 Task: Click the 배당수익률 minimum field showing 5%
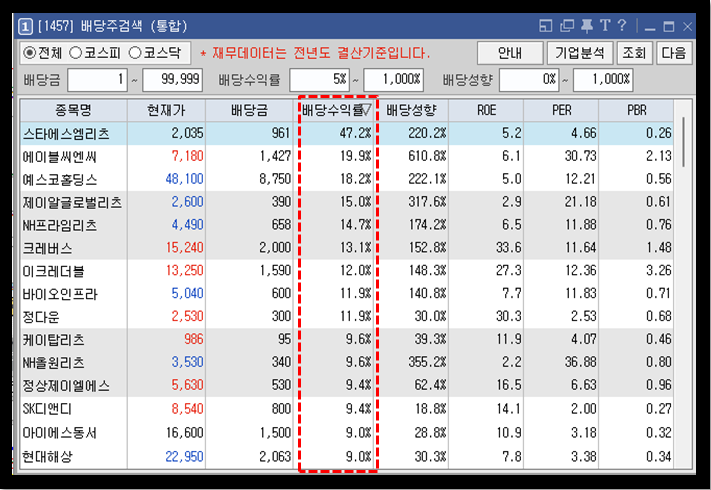pos(319,80)
